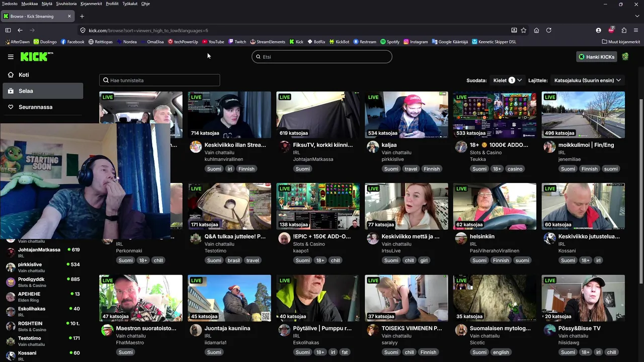The width and height of the screenshot is (644, 362).
Task: Click the page vertical scrollbar
Action: tap(640, 191)
